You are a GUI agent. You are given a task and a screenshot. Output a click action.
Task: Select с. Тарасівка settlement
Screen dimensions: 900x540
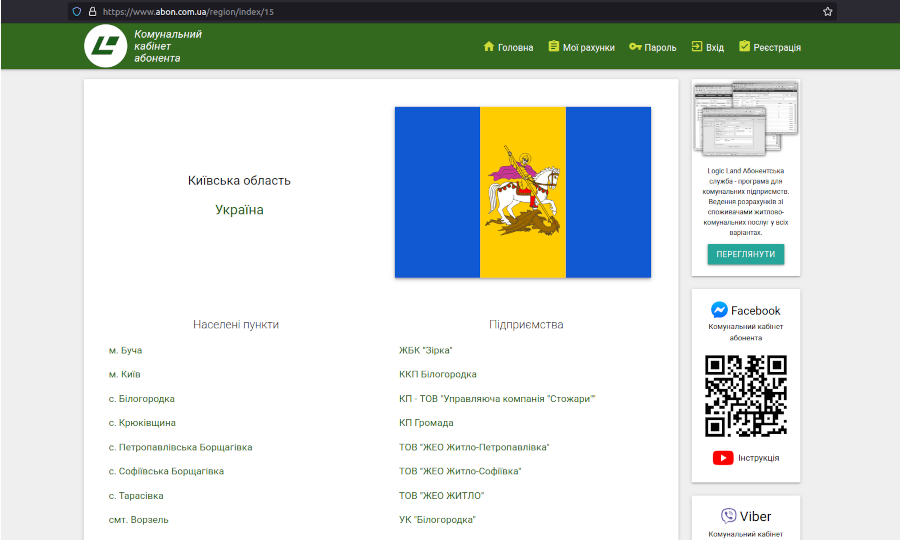click(136, 496)
